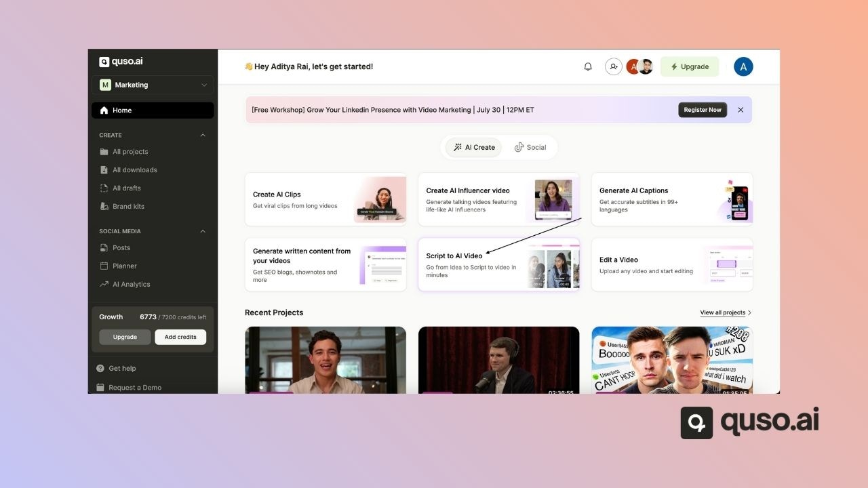Open the Generate AI Captions card
The image size is (868, 488).
672,199
